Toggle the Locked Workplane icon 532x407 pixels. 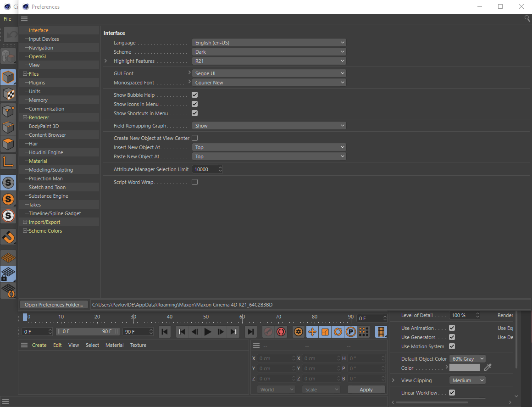coord(8,274)
